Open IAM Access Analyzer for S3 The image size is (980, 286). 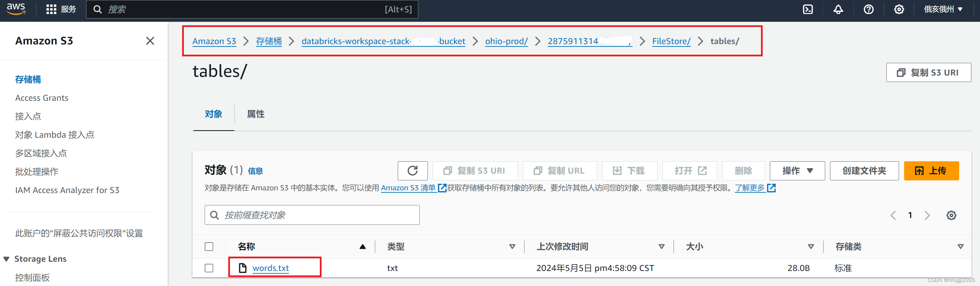click(x=67, y=190)
